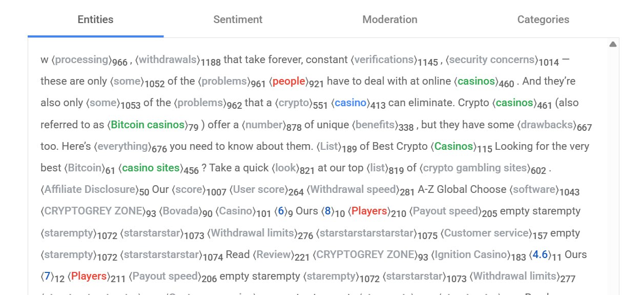Viewport: 644px width, 295px height.
Task: Select the Categories tab
Action: coord(543,19)
